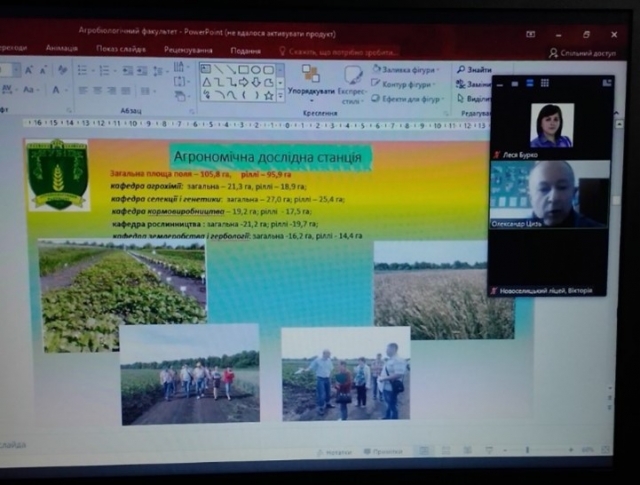Screen dimensions: 640x485
Task: Open the Показ слайдів tab
Action: coord(121,49)
